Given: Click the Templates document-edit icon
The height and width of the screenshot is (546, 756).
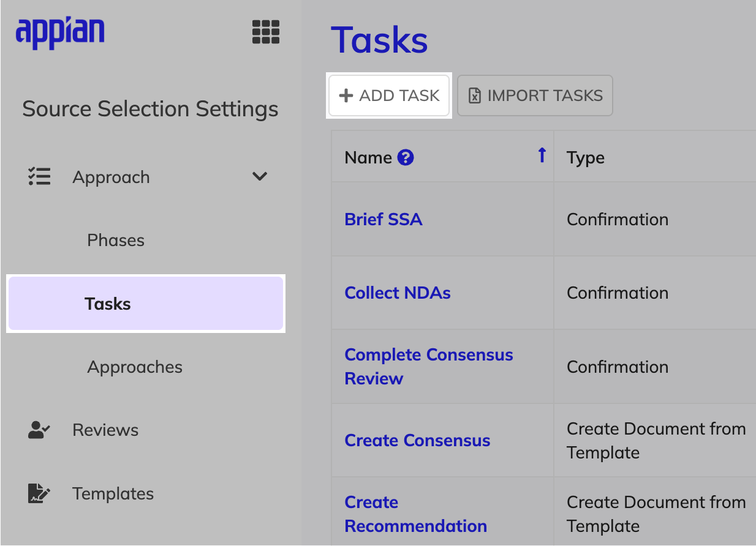Looking at the screenshot, I should 40,493.
